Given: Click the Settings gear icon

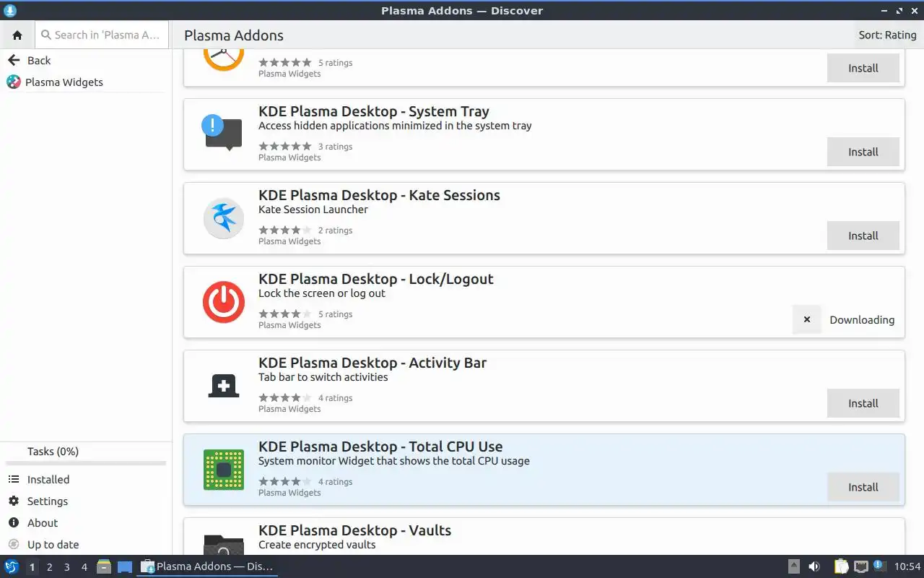Looking at the screenshot, I should pyautogui.click(x=14, y=501).
